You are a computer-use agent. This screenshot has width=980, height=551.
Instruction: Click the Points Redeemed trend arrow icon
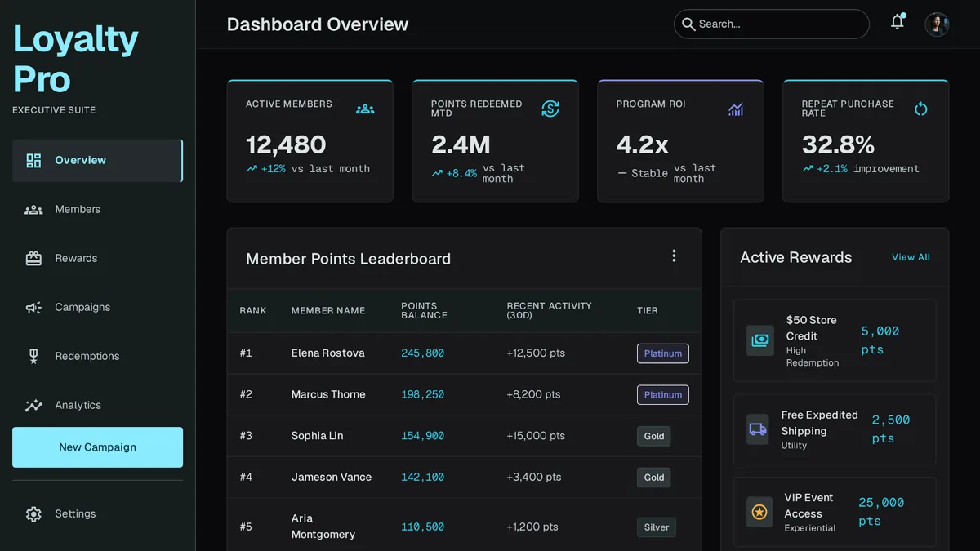pyautogui.click(x=437, y=173)
